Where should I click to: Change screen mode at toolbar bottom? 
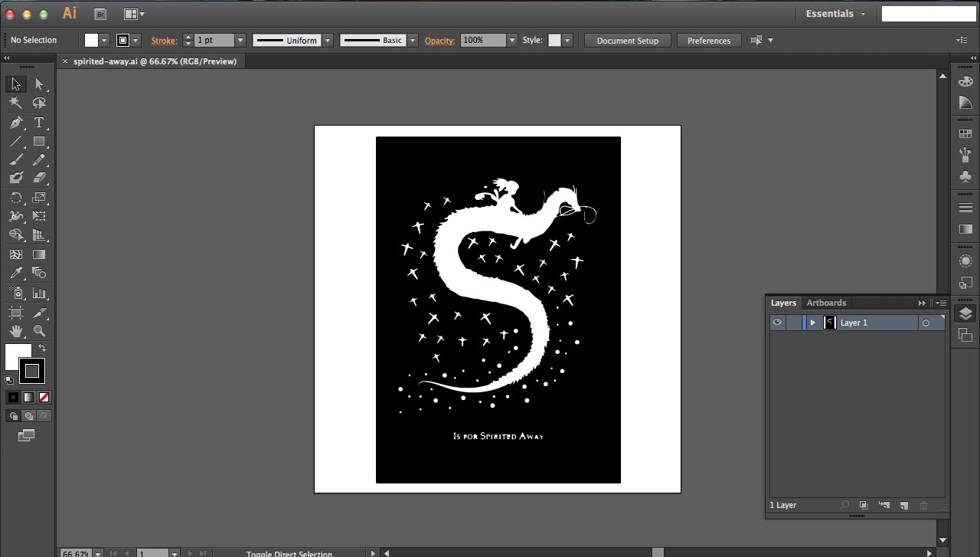tap(27, 435)
